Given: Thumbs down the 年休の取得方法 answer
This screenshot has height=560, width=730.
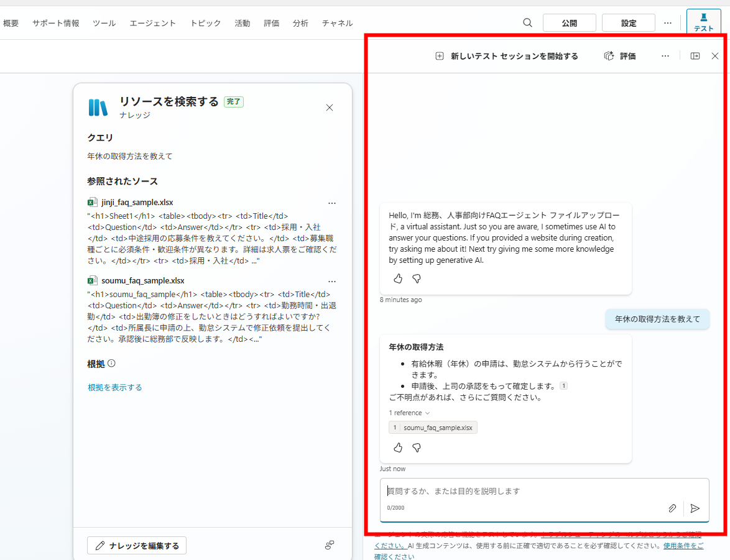Looking at the screenshot, I should pos(417,448).
